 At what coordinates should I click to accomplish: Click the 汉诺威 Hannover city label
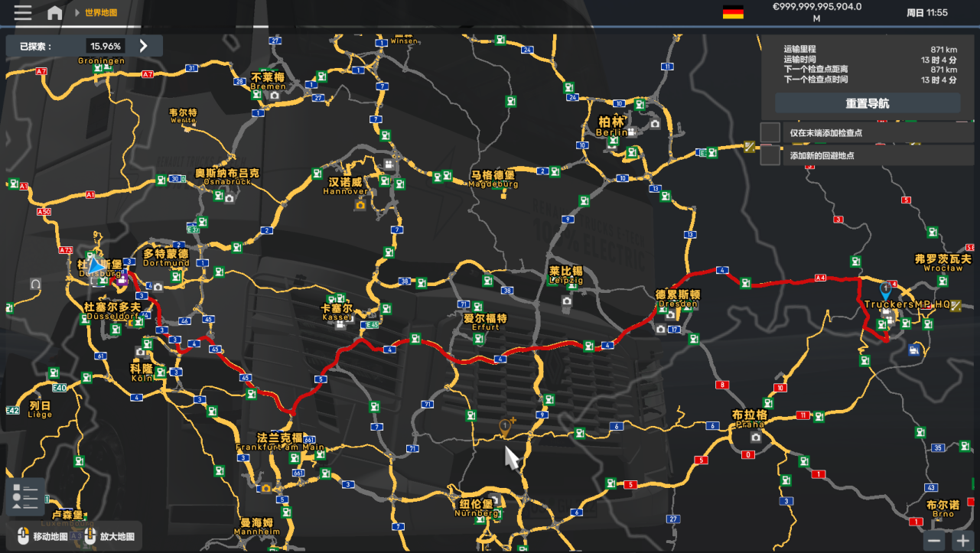pyautogui.click(x=345, y=187)
